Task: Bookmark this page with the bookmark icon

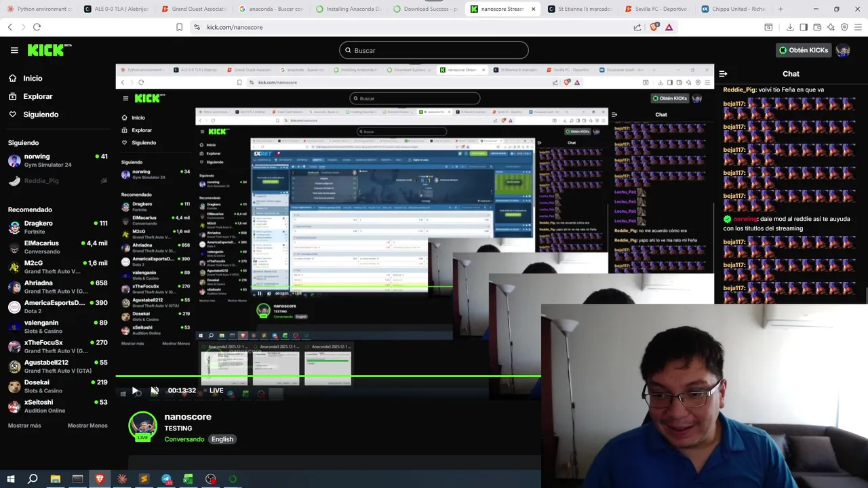Action: coord(180,27)
